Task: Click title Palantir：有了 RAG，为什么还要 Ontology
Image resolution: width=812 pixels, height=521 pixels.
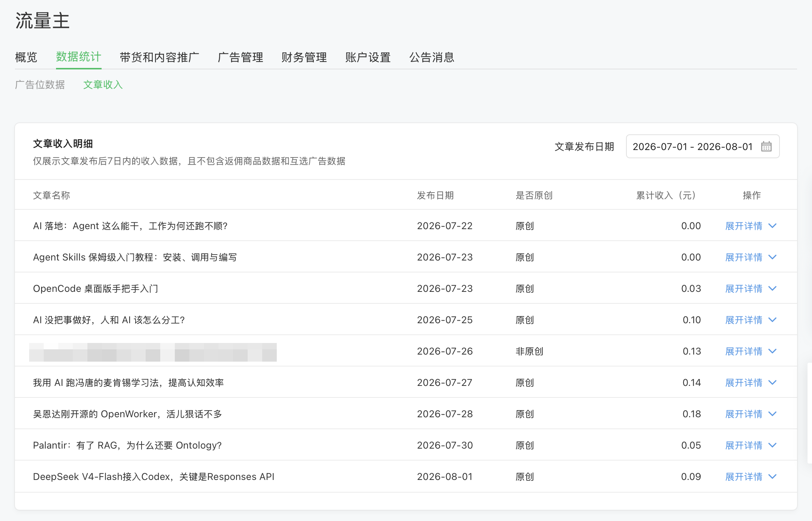Action: pos(127,445)
